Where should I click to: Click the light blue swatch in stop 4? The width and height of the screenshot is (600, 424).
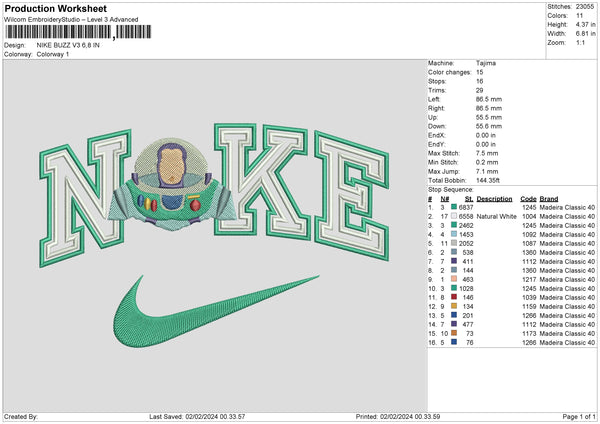(x=454, y=234)
